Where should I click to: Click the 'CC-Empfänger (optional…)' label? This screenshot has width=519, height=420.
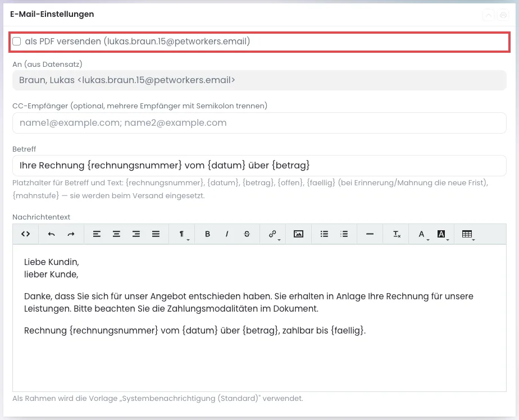pyautogui.click(x=140, y=106)
